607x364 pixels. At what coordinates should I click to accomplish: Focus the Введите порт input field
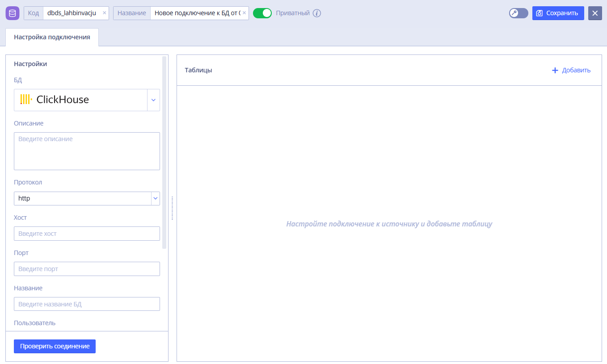pyautogui.click(x=87, y=269)
